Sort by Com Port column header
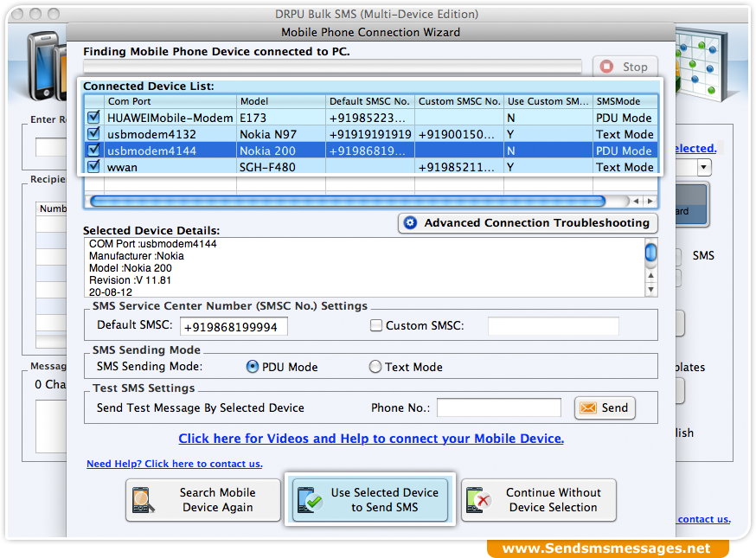Screen dimensions: 756x558 [x=170, y=101]
